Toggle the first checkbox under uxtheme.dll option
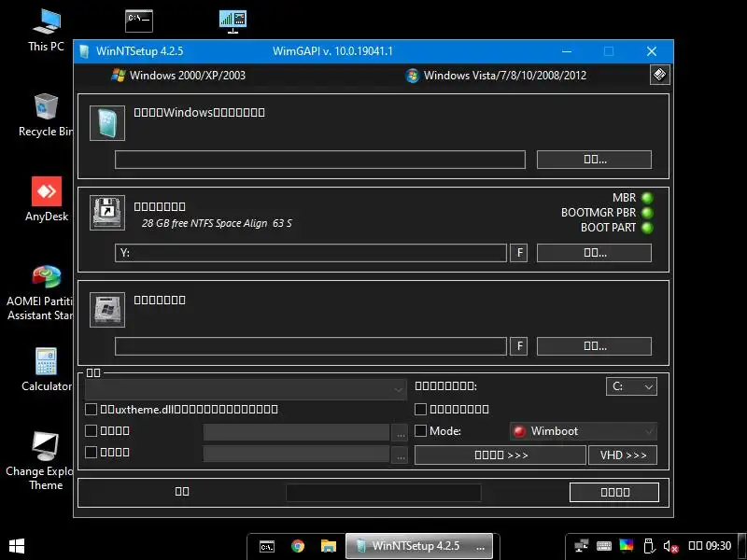The image size is (747, 560). pos(91,431)
